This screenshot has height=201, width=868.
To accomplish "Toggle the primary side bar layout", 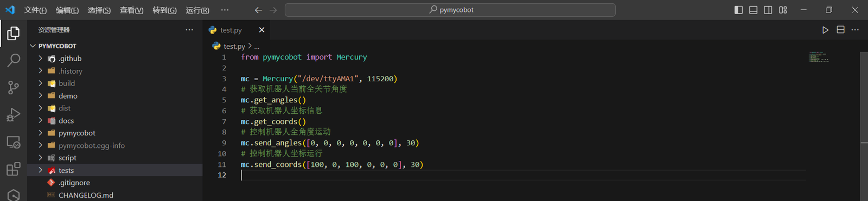I will coord(738,10).
